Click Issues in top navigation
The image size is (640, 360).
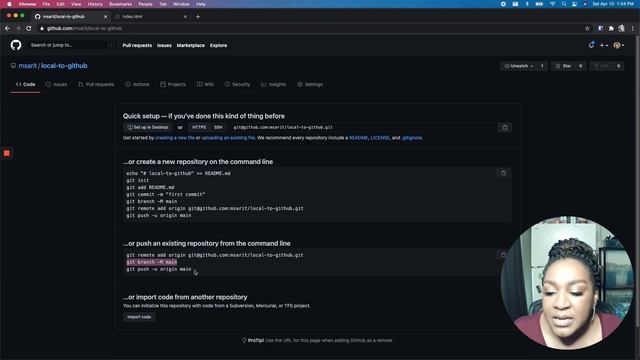pyautogui.click(x=164, y=45)
